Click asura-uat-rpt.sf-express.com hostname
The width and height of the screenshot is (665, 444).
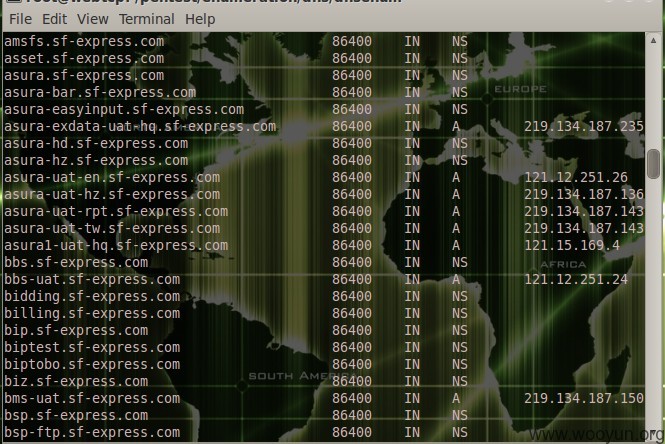[x=116, y=211]
